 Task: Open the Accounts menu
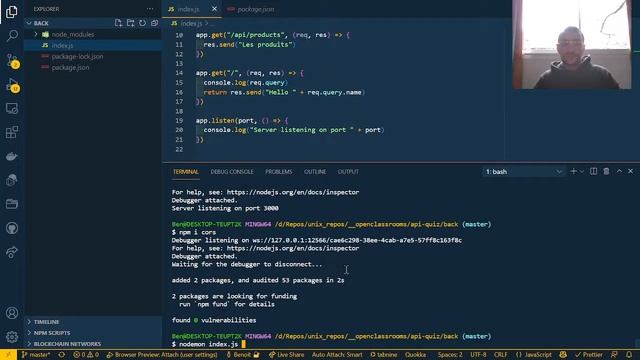[x=11, y=313]
